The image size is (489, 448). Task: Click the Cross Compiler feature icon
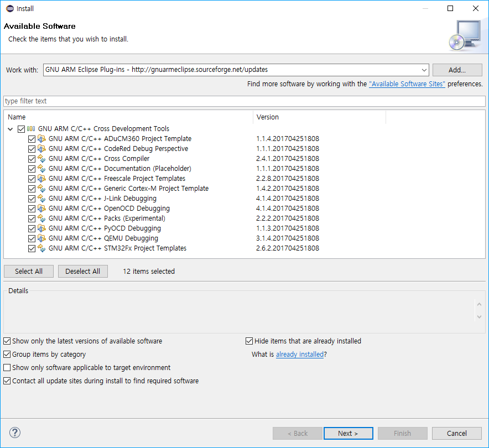pos(41,158)
